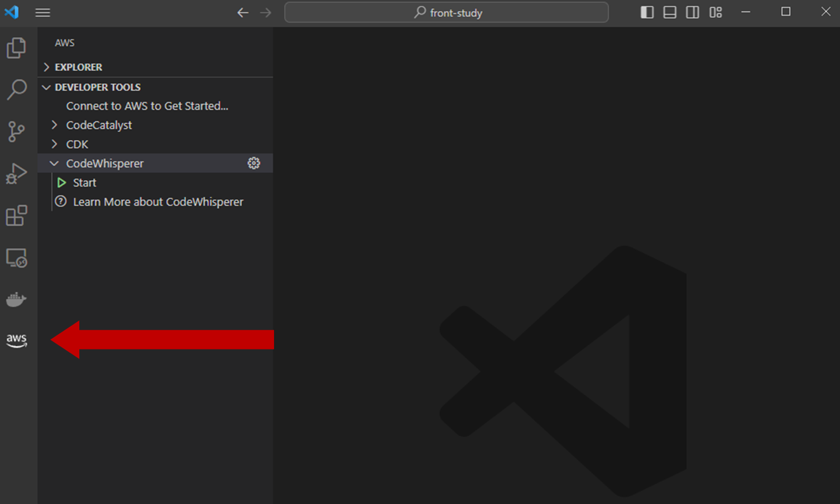This screenshot has height=504, width=840.
Task: Toggle the primary side bar layout icon
Action: (647, 12)
